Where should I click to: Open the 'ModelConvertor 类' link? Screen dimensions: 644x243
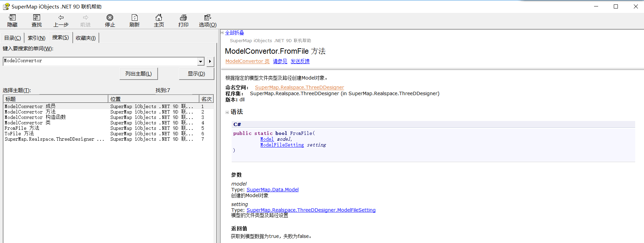point(247,61)
